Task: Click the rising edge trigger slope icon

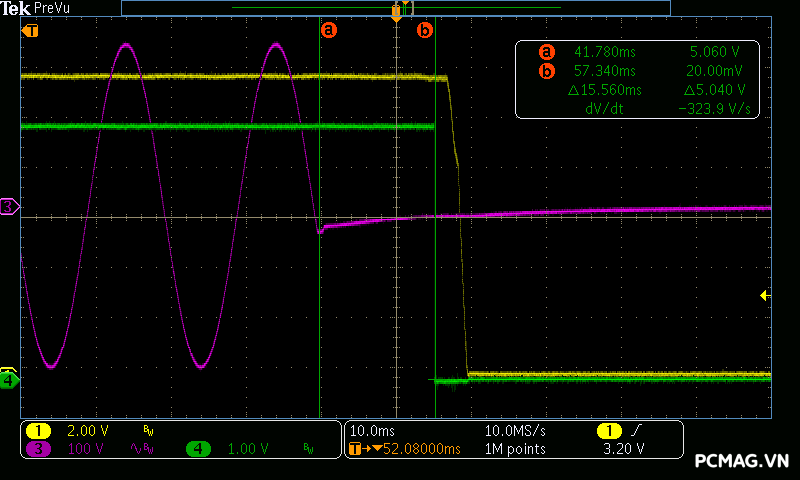Action: click(x=635, y=430)
